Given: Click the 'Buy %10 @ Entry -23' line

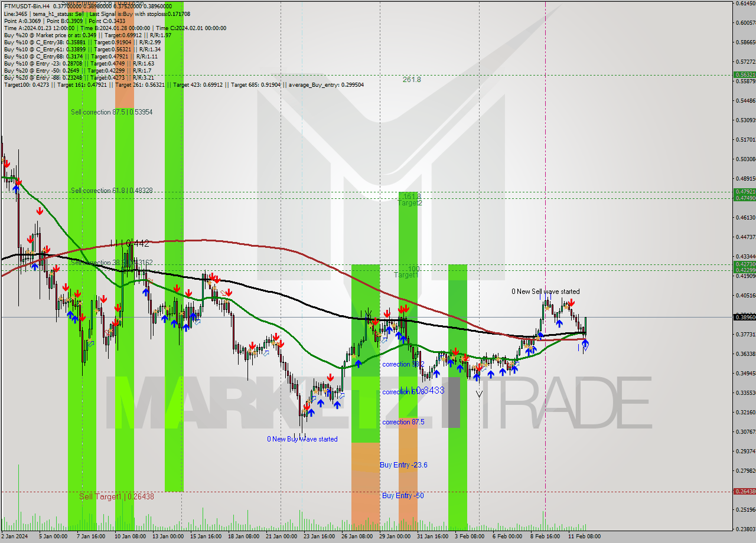Looking at the screenshot, I should click(x=79, y=63).
